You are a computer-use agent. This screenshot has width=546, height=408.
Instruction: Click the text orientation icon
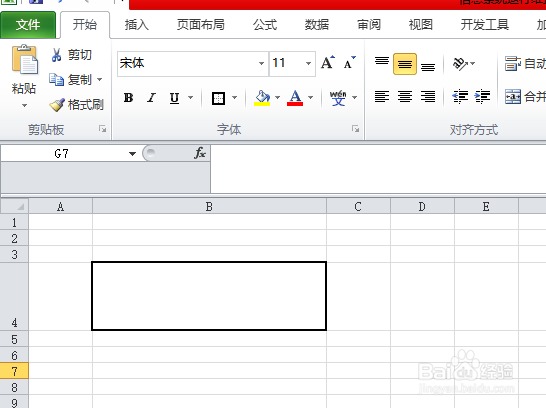[x=460, y=64]
